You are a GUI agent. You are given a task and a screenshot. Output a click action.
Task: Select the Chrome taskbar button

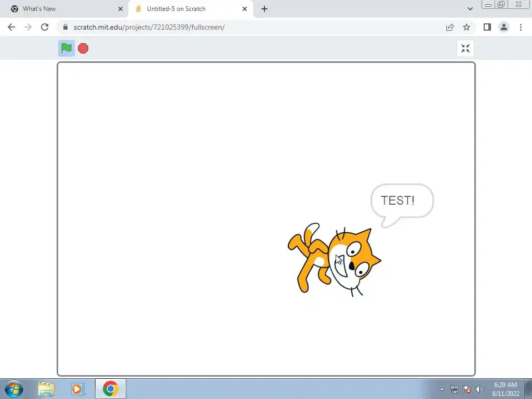coord(111,389)
